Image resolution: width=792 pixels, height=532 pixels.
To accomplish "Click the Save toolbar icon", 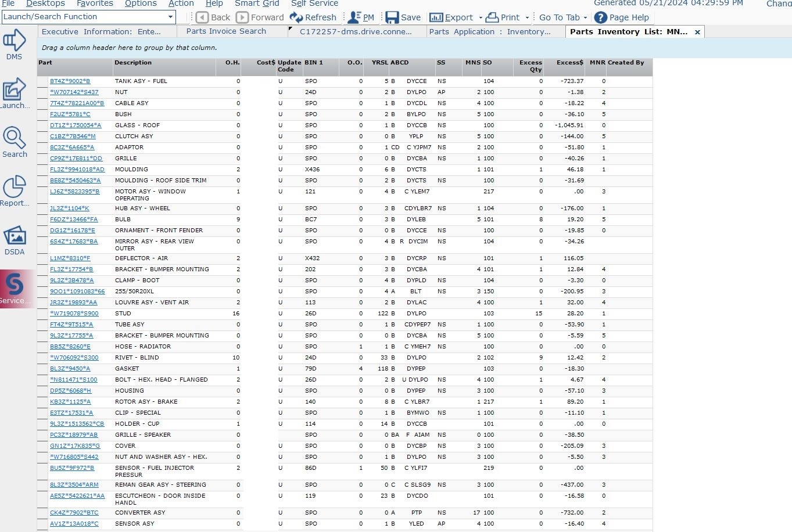I will (403, 17).
